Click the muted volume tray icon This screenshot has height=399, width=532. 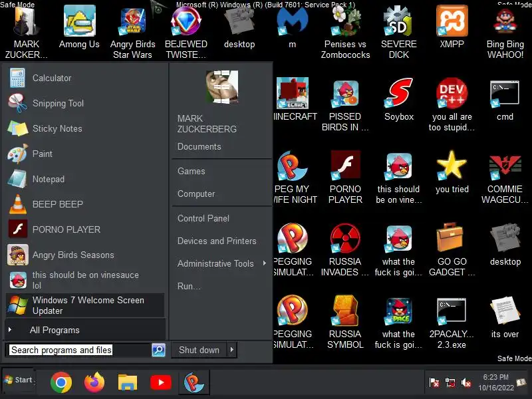click(466, 383)
